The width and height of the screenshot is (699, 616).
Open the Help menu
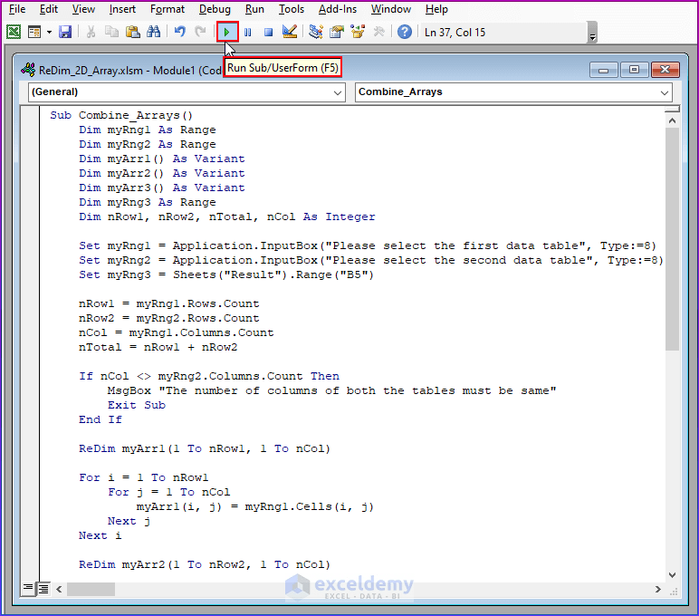click(436, 9)
